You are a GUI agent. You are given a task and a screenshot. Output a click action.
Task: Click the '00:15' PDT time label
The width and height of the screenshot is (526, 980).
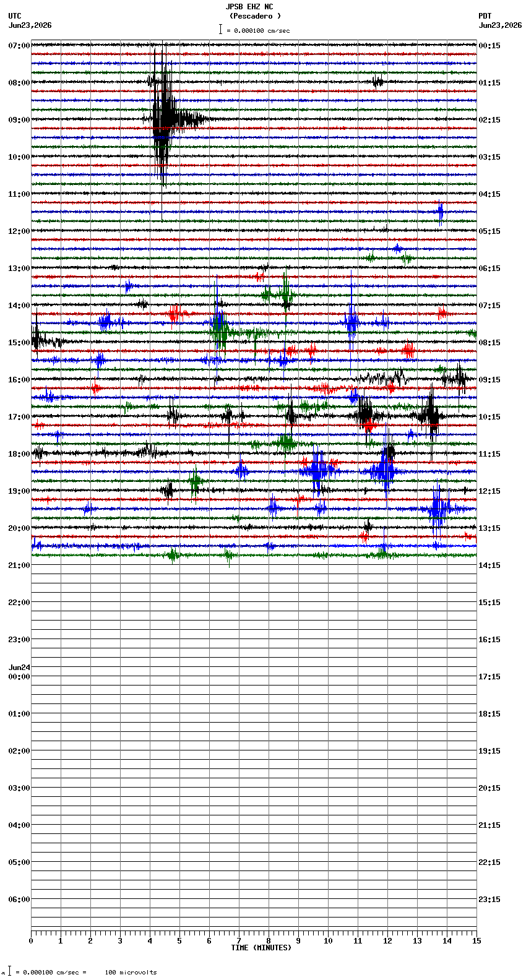(489, 46)
